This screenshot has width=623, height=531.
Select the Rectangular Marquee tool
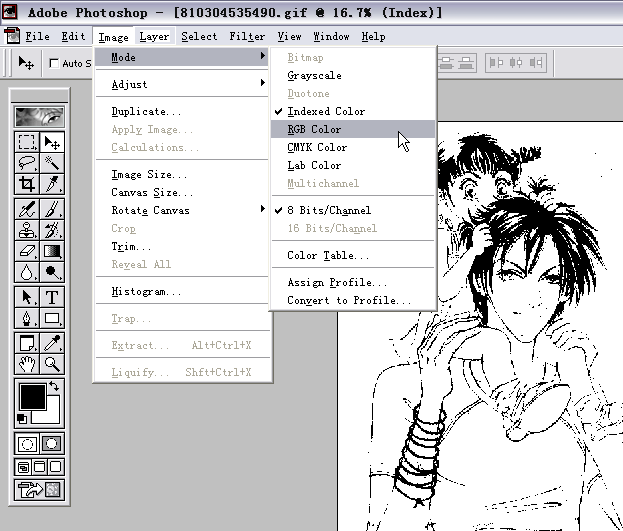(x=27, y=142)
